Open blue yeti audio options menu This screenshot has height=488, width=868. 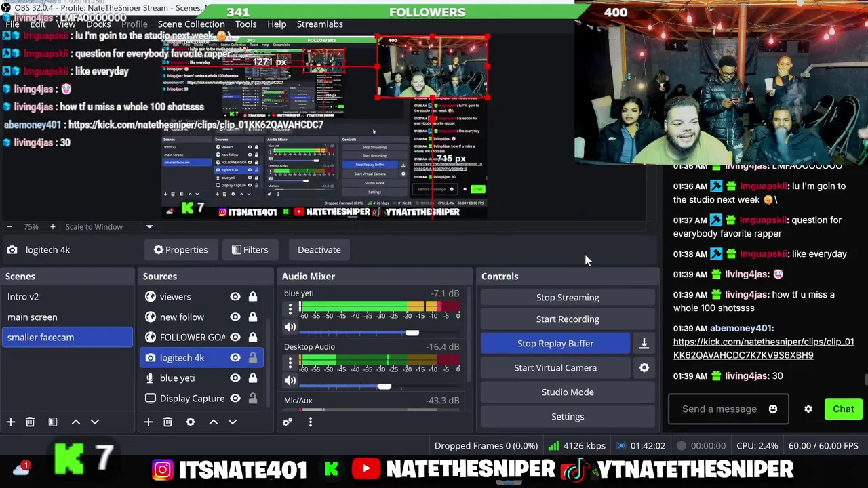(290, 309)
